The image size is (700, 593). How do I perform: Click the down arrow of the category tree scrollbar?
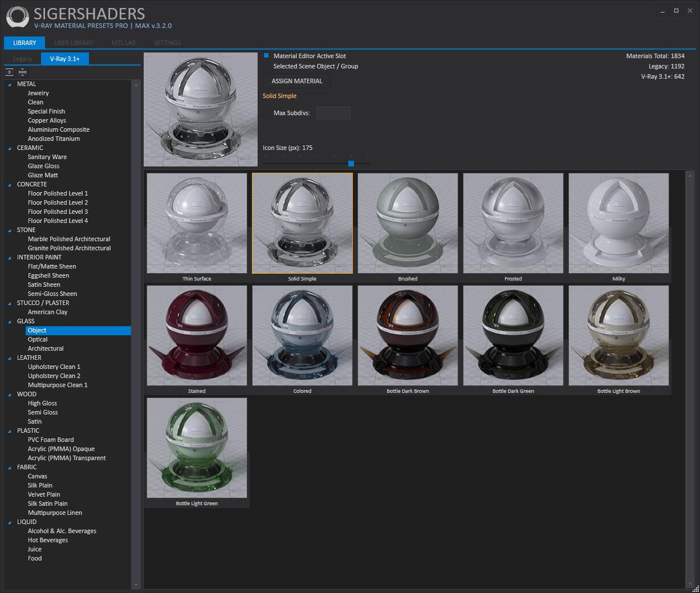pyautogui.click(x=136, y=585)
